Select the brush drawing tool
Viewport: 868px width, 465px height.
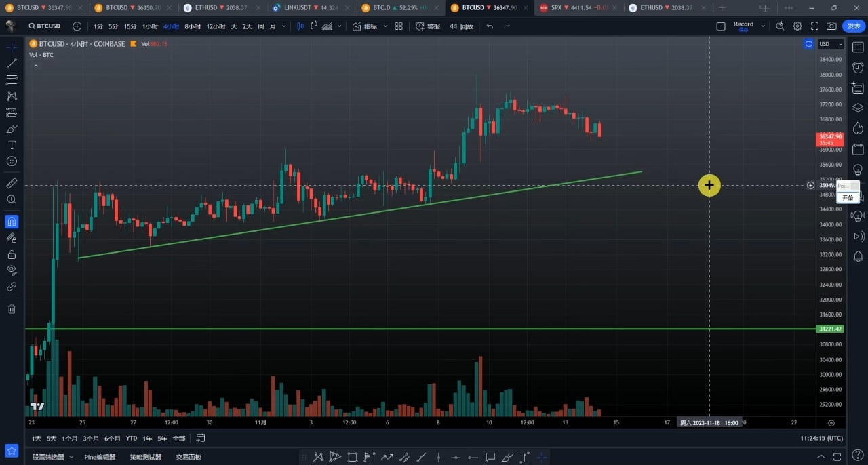[12, 129]
